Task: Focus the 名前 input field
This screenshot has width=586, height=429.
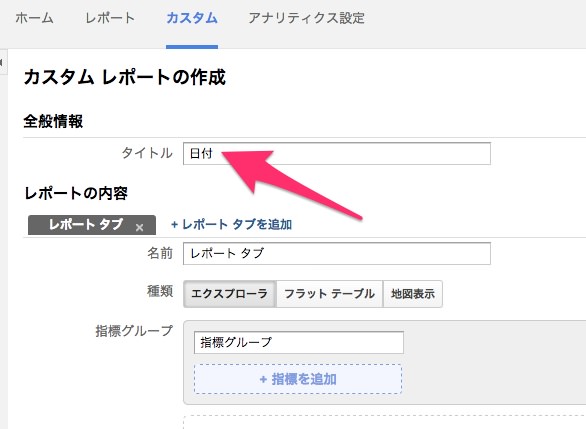Action: click(337, 253)
